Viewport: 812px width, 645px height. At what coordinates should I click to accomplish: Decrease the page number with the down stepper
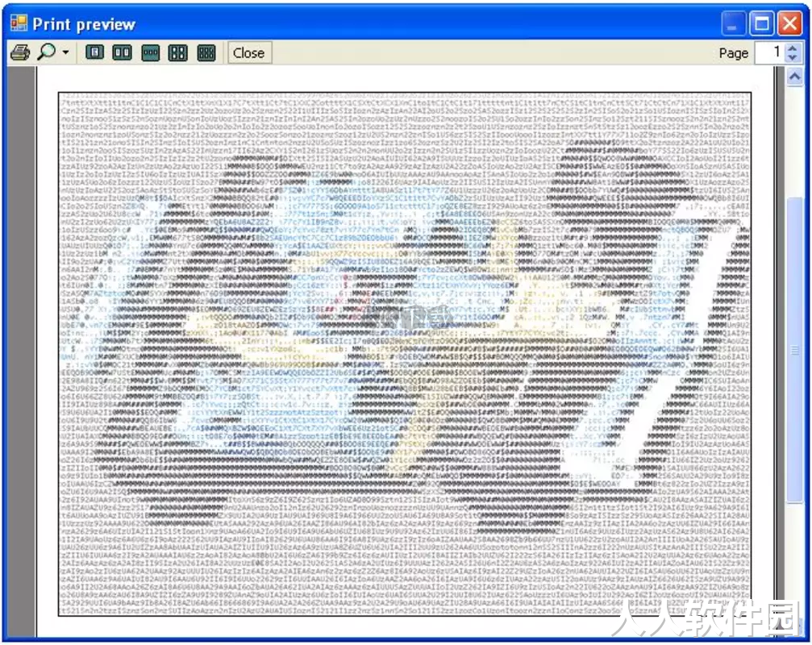tap(793, 59)
